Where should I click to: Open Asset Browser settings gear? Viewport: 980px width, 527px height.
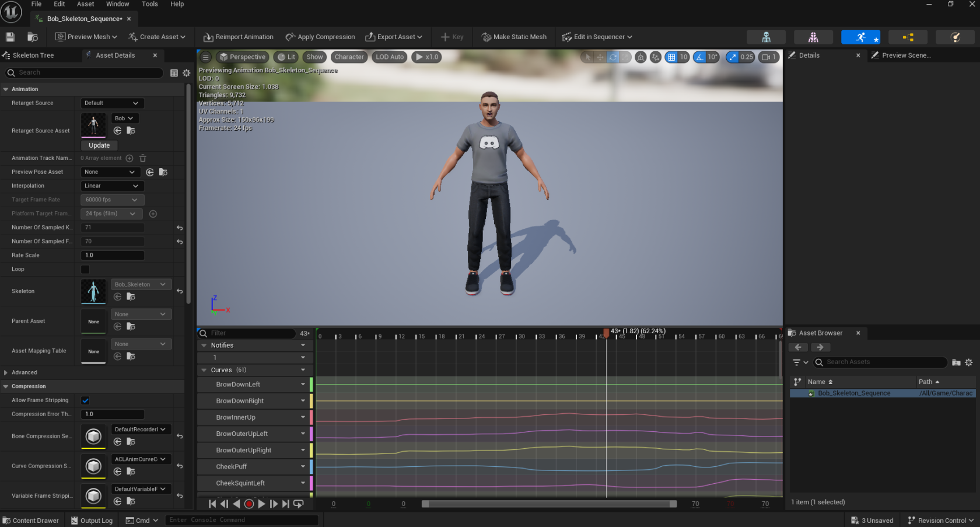969,362
